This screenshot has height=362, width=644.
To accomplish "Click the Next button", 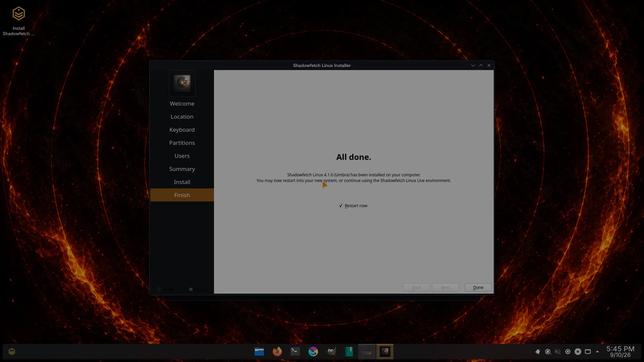I will pyautogui.click(x=445, y=288).
